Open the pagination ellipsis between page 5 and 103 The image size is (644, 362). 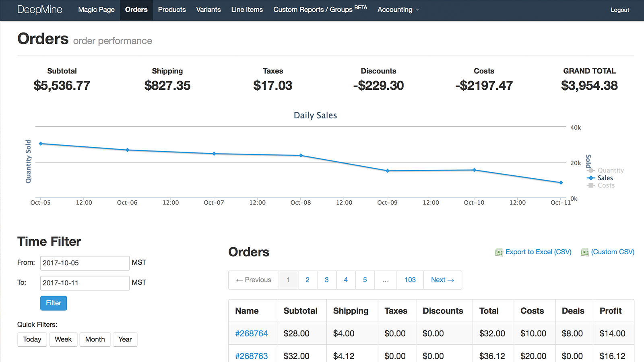point(386,280)
